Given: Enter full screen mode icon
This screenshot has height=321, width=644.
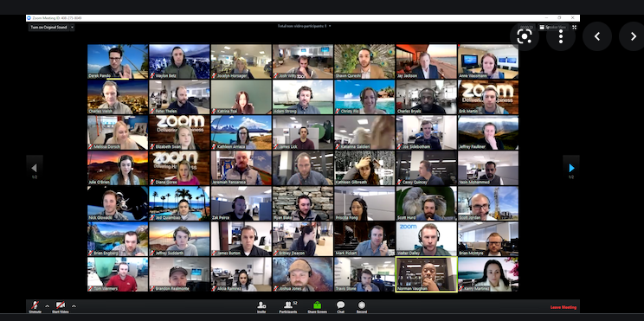Looking at the screenshot, I should (x=574, y=27).
